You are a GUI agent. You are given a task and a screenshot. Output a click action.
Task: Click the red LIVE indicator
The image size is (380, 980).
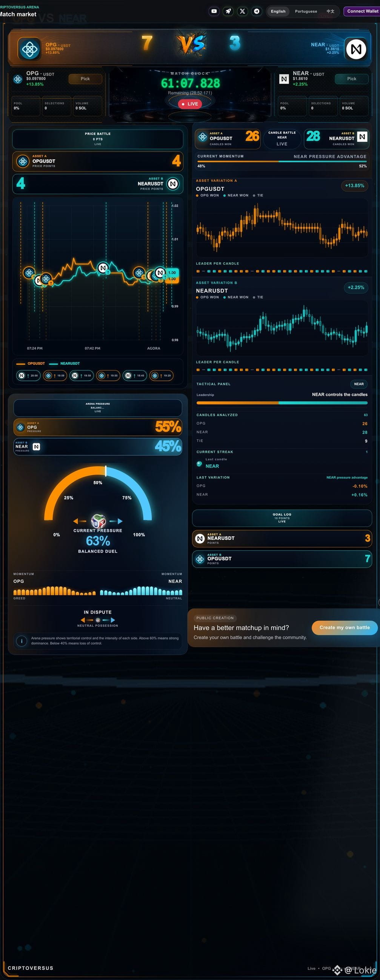[190, 104]
